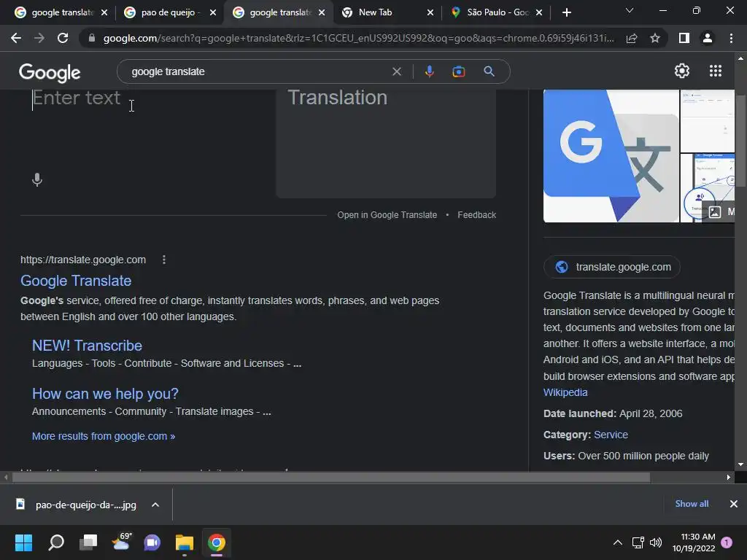Open the Google apps grid

point(715,71)
